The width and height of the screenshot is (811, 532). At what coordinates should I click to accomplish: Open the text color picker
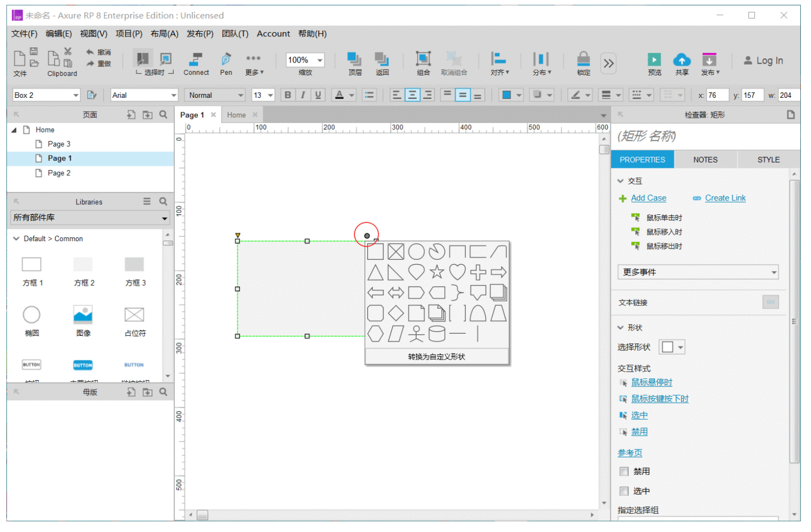(339, 95)
